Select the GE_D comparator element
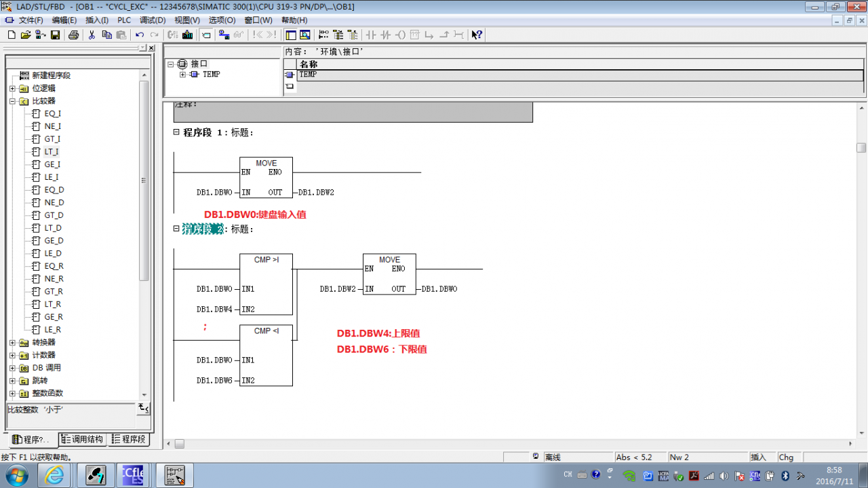 click(x=54, y=241)
